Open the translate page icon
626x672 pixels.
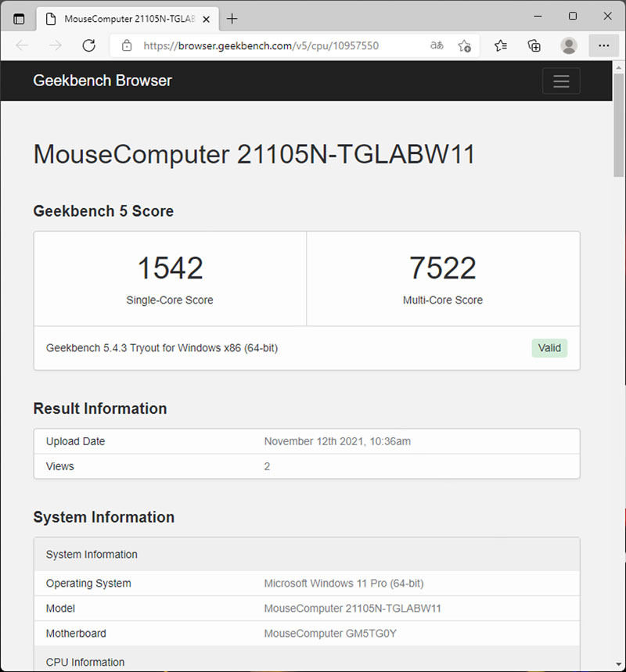437,45
